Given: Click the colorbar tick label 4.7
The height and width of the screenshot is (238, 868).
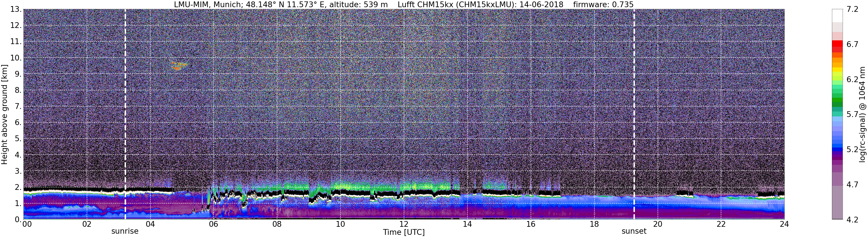Looking at the screenshot, I should click(852, 184).
